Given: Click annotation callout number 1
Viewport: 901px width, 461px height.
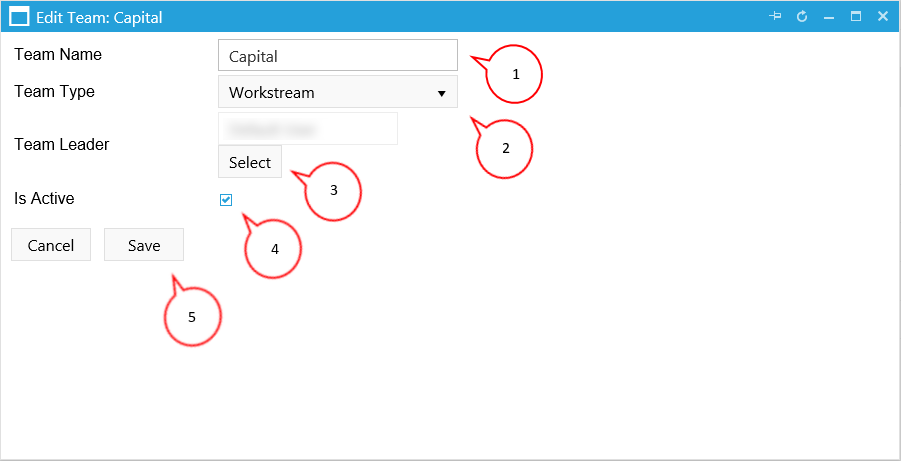Looking at the screenshot, I should click(515, 74).
